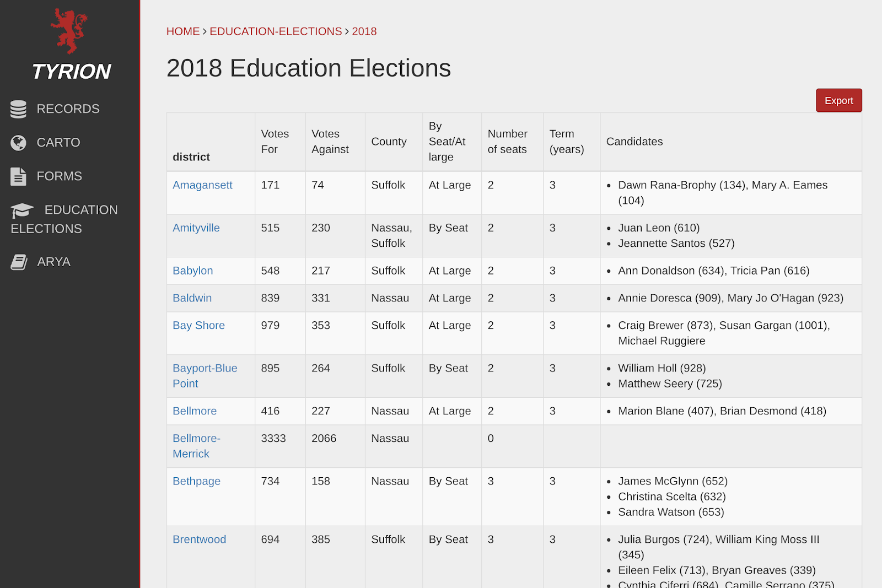Click the Arya book icon
Image resolution: width=882 pixels, height=588 pixels.
click(19, 262)
